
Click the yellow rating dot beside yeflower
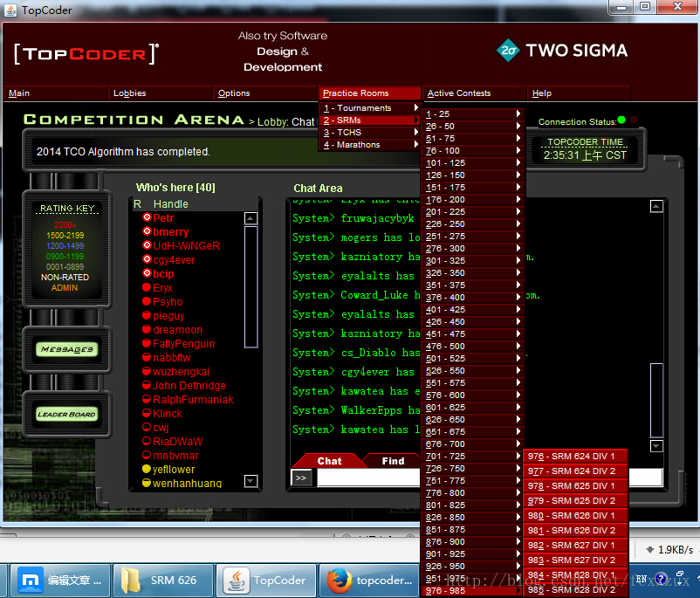click(147, 469)
